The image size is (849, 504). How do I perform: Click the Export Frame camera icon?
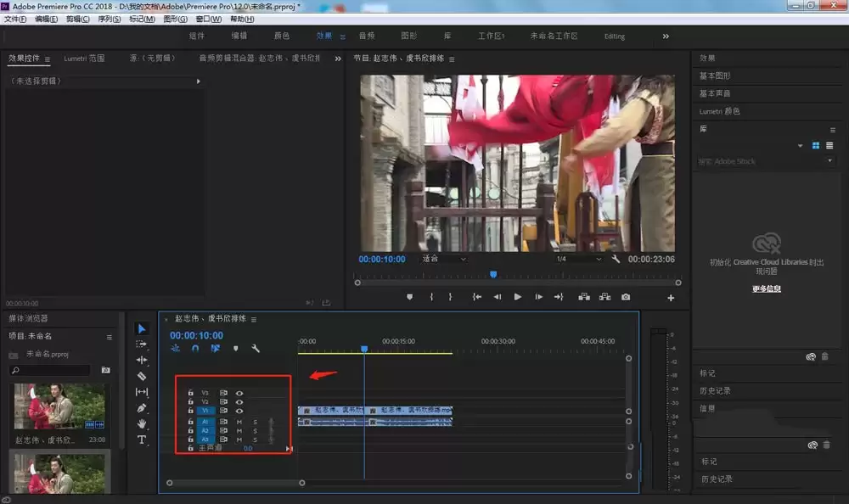[x=626, y=297]
